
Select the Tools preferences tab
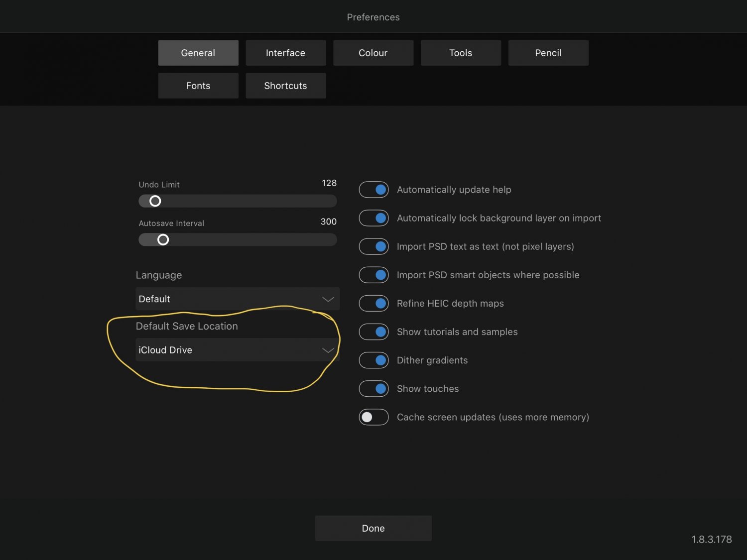tap(461, 53)
